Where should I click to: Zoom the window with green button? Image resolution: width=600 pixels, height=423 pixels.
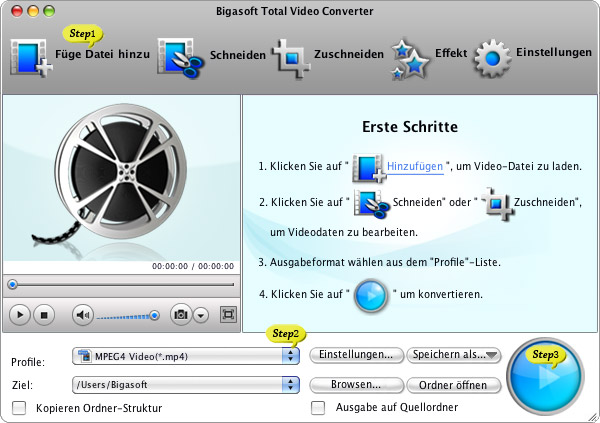coord(49,11)
